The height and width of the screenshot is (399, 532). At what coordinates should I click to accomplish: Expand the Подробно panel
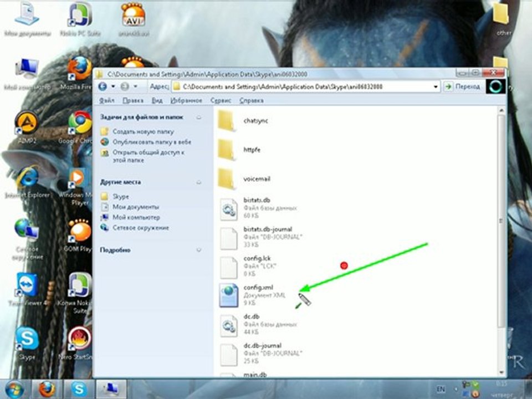[x=199, y=250]
